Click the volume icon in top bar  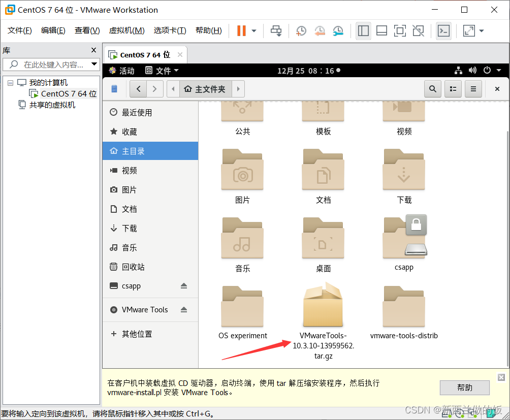(472, 70)
